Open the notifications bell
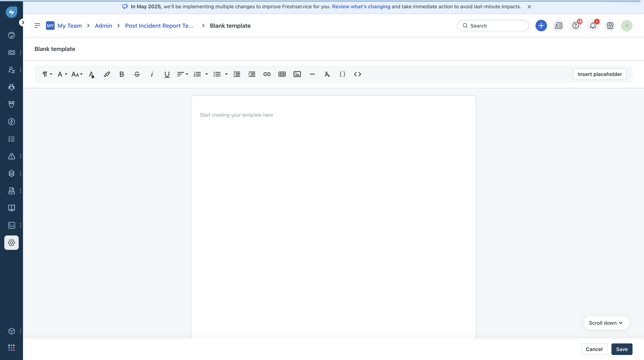Viewport: 644px width, 360px height. pos(593,26)
